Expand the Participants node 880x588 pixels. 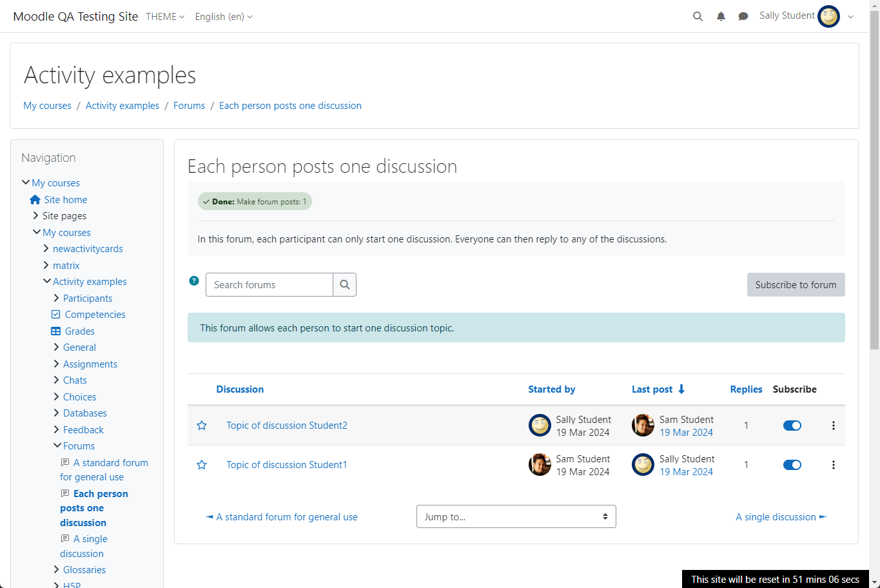tap(57, 299)
